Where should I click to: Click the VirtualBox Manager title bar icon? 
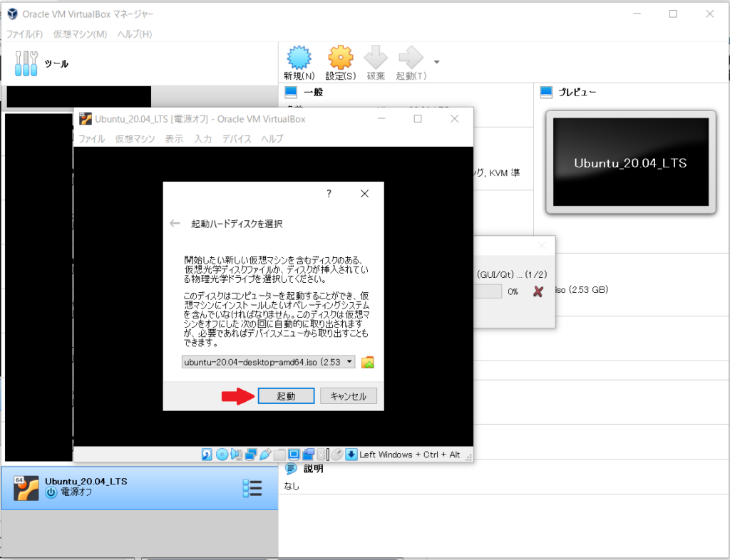click(x=13, y=14)
